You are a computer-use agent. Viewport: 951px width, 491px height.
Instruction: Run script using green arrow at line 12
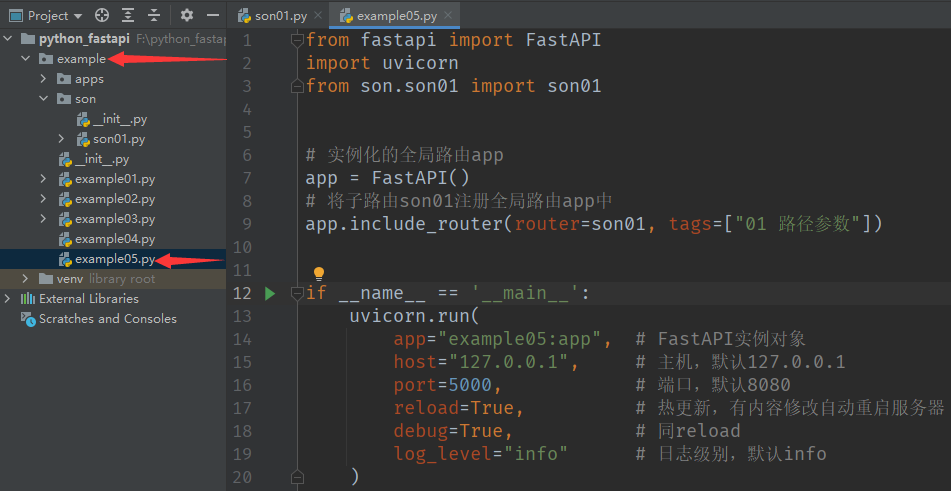tap(269, 294)
